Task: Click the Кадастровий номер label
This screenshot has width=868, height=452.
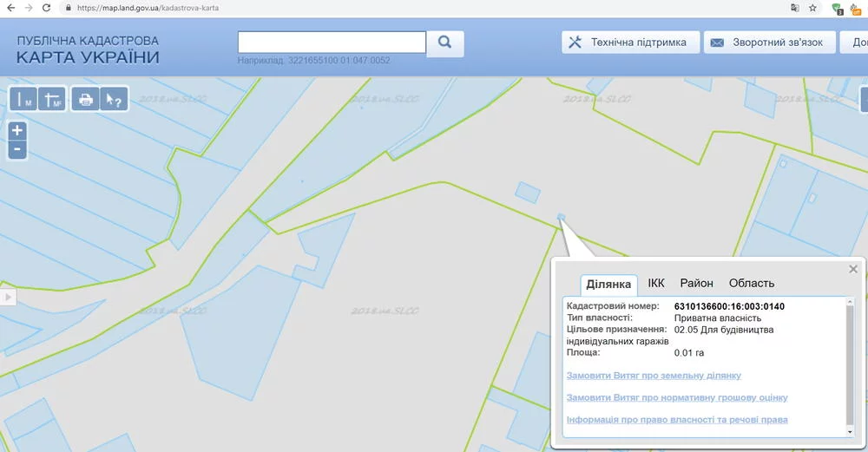Action: tap(613, 306)
